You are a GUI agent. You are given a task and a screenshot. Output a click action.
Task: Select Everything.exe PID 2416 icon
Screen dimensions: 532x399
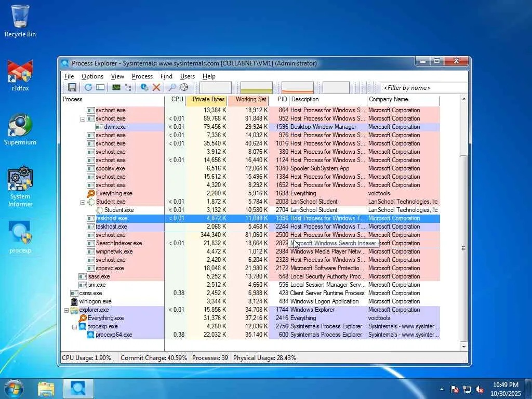(x=83, y=318)
